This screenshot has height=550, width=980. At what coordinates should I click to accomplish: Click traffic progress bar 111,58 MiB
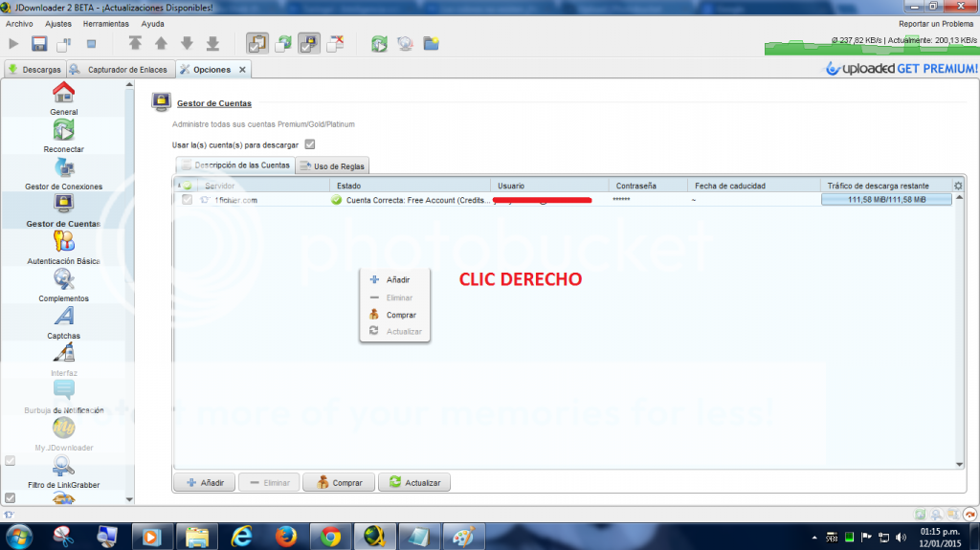[886, 199]
